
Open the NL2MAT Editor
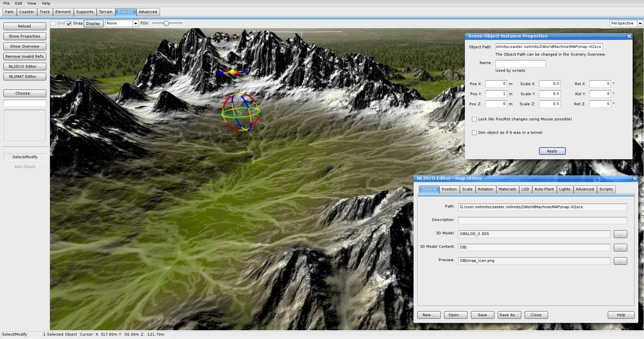pos(24,76)
